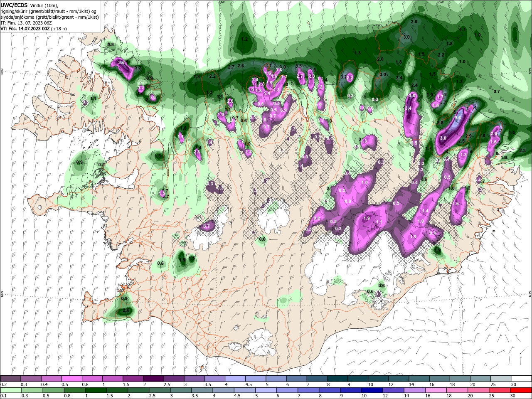Pick the bright magenta-pink swatch in the snow scale

coord(71,379)
